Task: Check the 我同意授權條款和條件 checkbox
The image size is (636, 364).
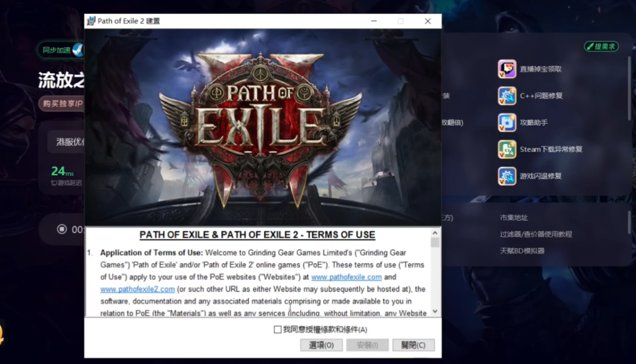Action: coord(278,329)
